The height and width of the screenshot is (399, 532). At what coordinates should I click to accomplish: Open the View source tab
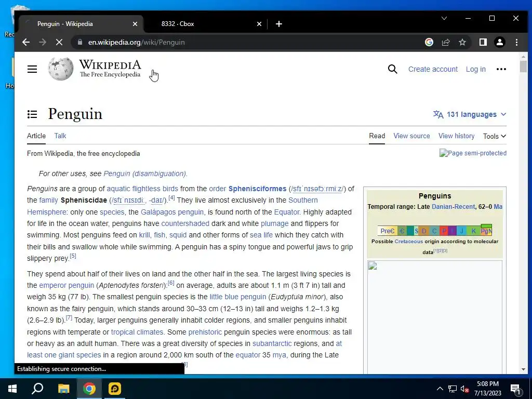tap(411, 136)
